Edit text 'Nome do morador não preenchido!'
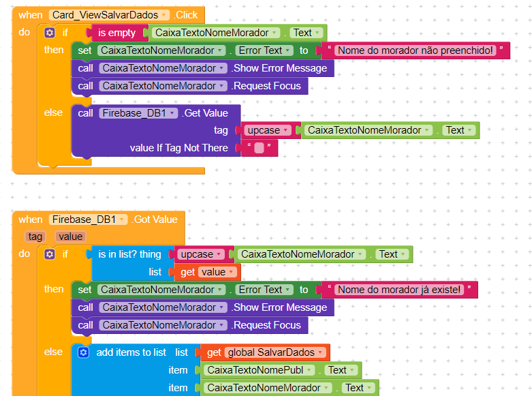Image resolution: width=532 pixels, height=396 pixels. [x=416, y=50]
